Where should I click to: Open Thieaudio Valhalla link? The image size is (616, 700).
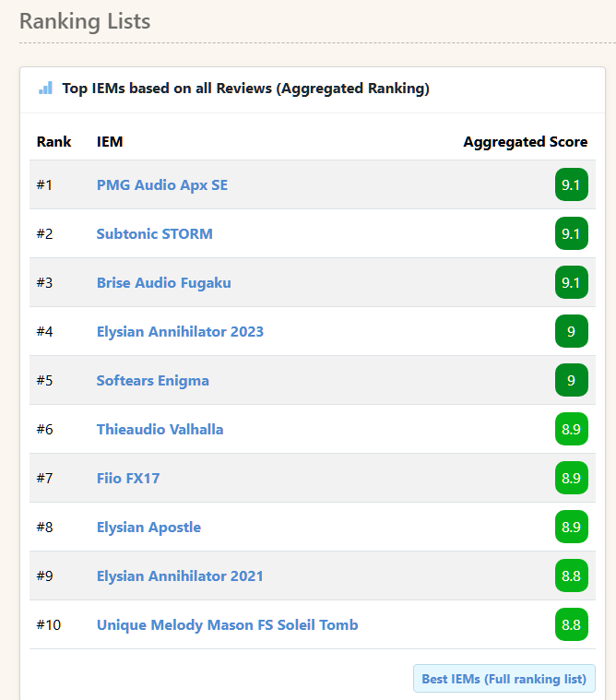point(160,430)
